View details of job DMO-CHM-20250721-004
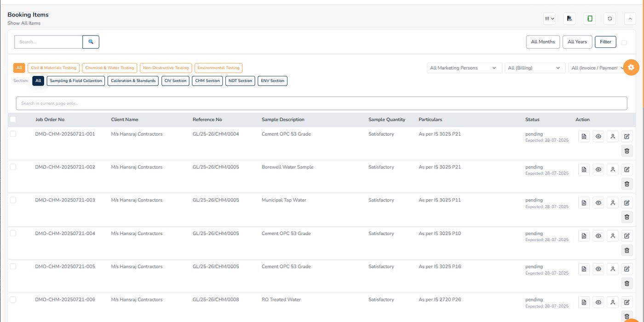 click(x=598, y=236)
